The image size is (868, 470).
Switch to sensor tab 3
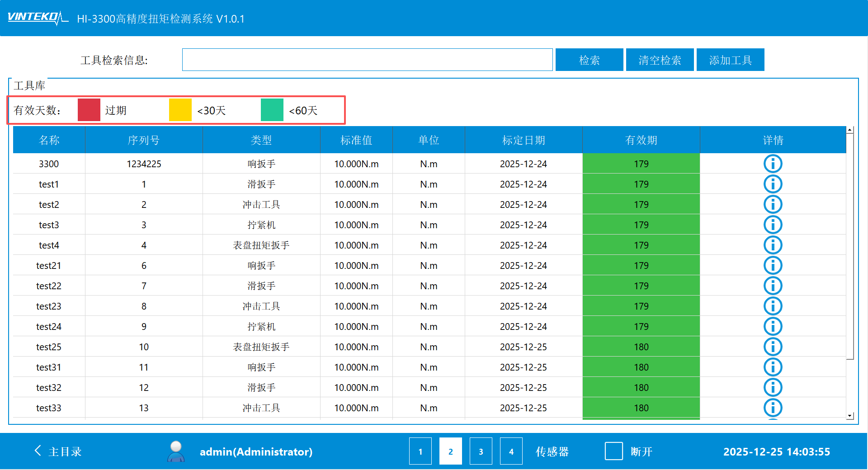(481, 451)
